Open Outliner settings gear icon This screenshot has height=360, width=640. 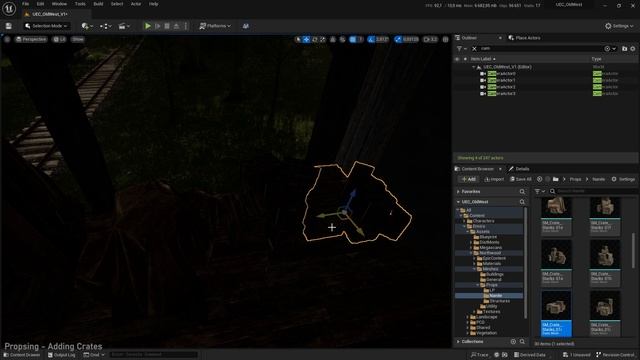click(633, 49)
